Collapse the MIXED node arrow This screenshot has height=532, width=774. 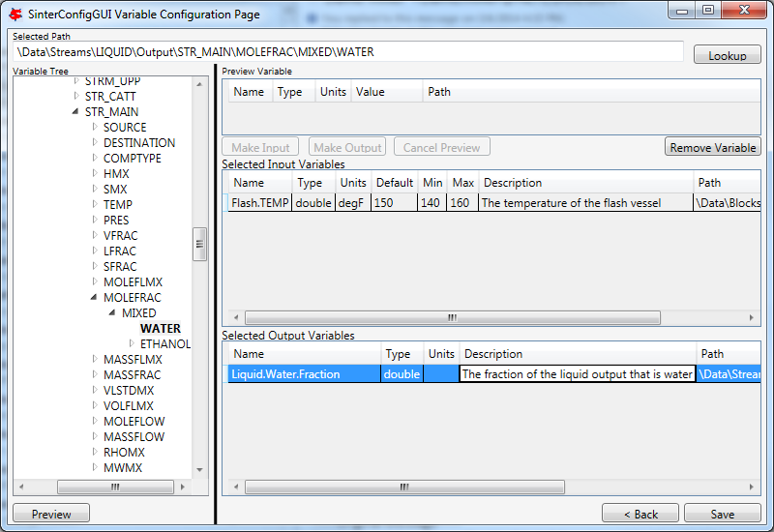click(x=112, y=312)
